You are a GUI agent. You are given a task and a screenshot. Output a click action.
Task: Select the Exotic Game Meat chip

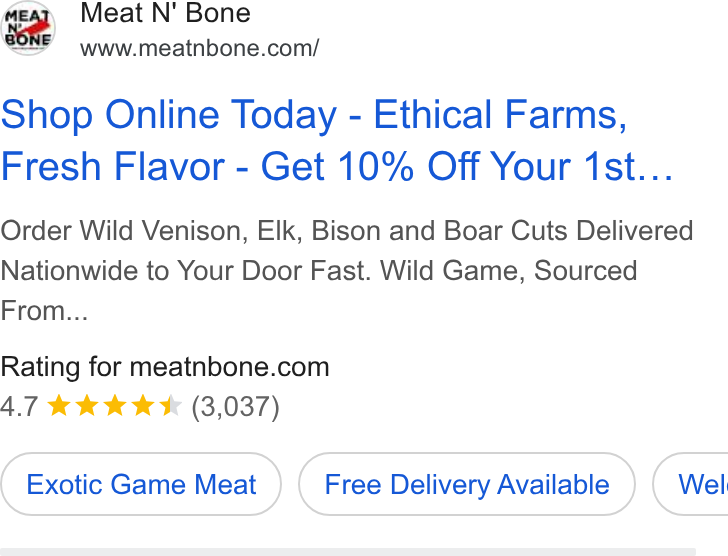141,484
